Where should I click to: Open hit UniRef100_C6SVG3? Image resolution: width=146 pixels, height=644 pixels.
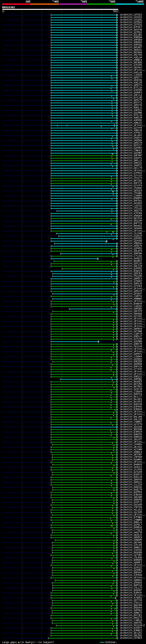point(131,17)
